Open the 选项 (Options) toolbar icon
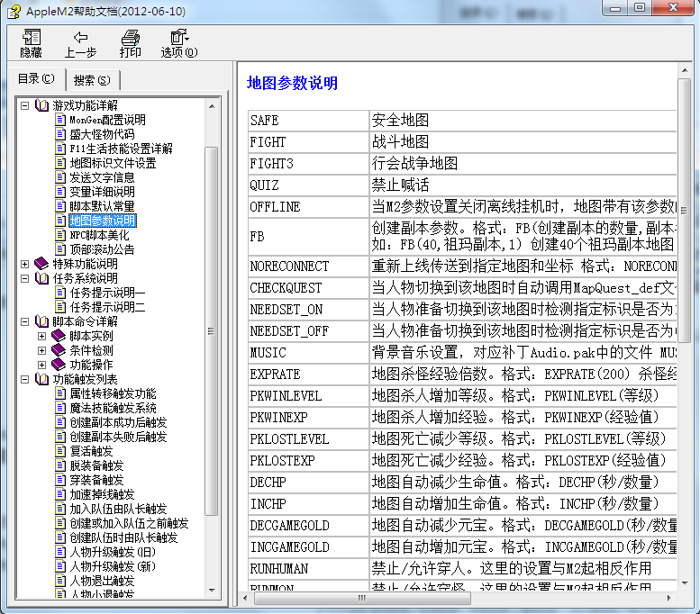700x614 pixels. tap(179, 38)
